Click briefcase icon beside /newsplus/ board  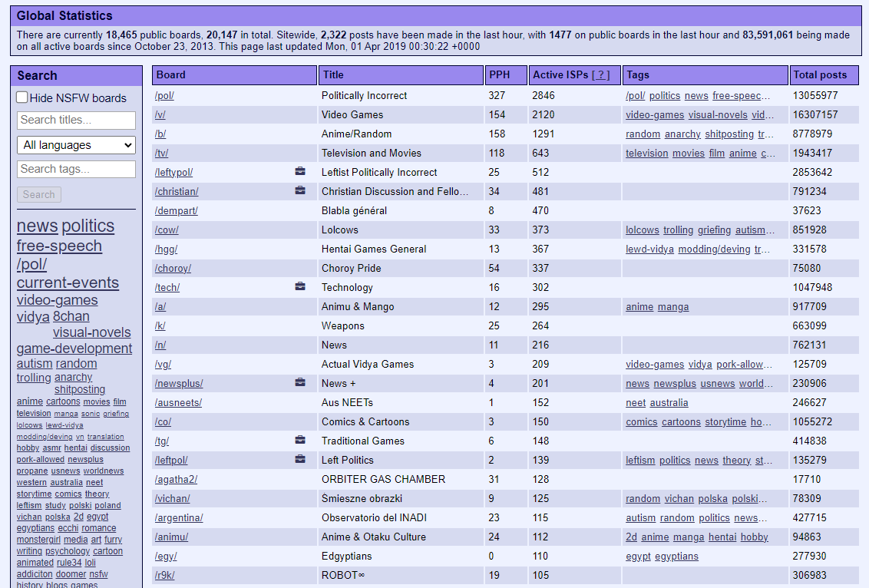coord(300,383)
